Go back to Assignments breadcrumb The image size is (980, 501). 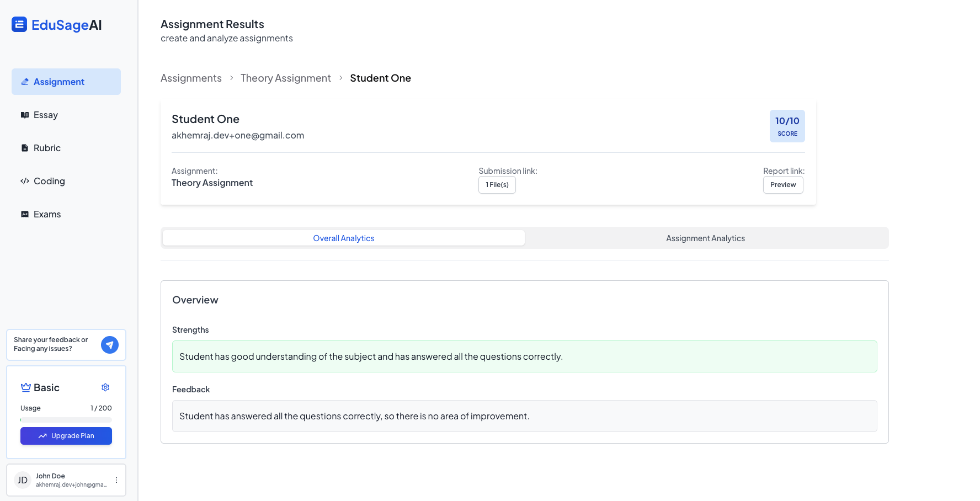(x=191, y=78)
